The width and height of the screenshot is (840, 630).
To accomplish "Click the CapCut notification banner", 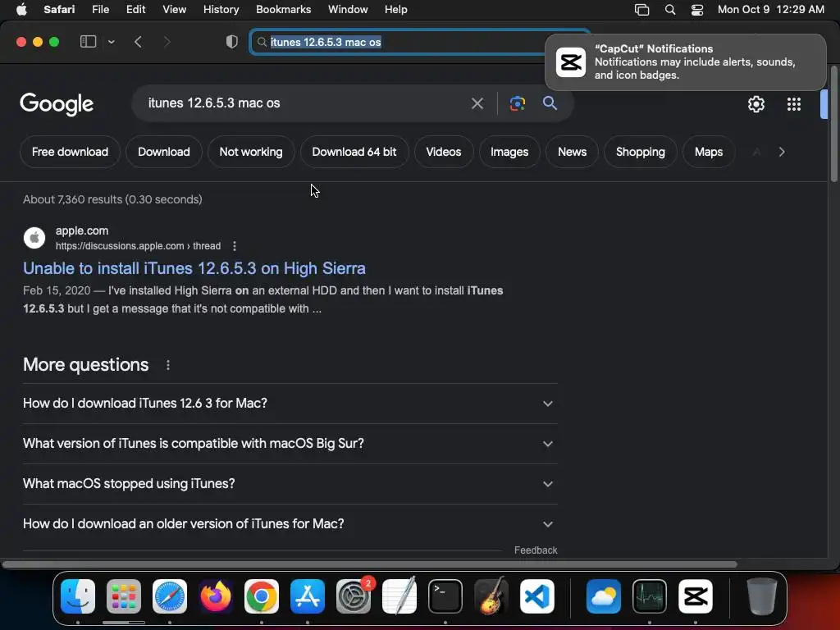I will tap(685, 62).
